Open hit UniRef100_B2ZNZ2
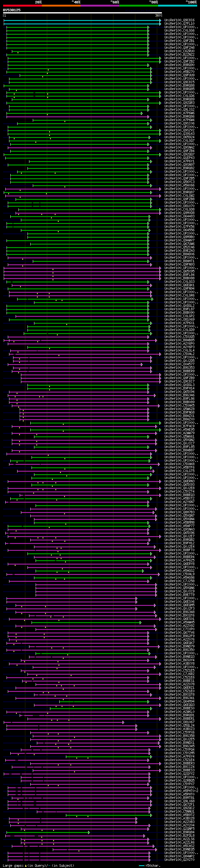Screen dimensions: 200x868 coord(179,55)
